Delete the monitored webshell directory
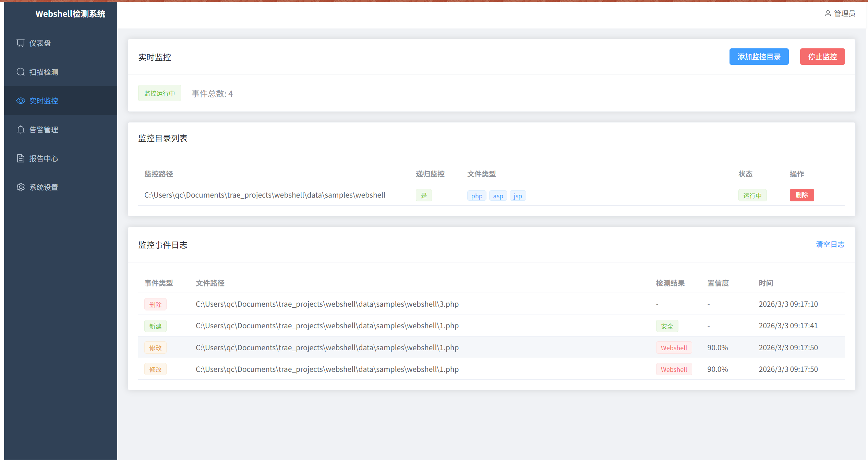Viewport: 868px width, 460px height. point(801,195)
